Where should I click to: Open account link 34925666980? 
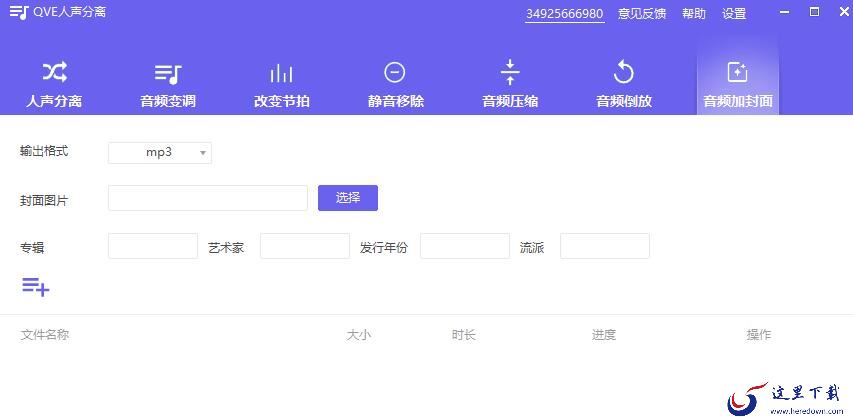point(565,14)
